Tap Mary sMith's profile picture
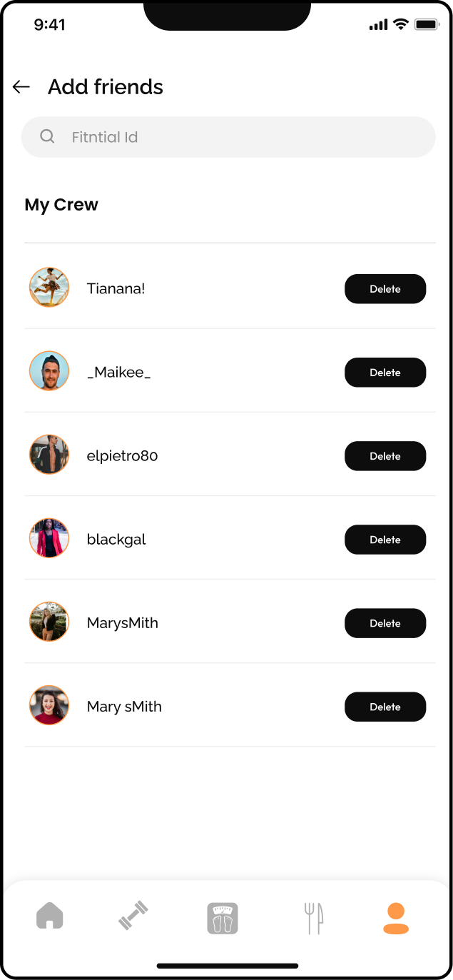Screen dimensions: 453x980 click(x=49, y=705)
